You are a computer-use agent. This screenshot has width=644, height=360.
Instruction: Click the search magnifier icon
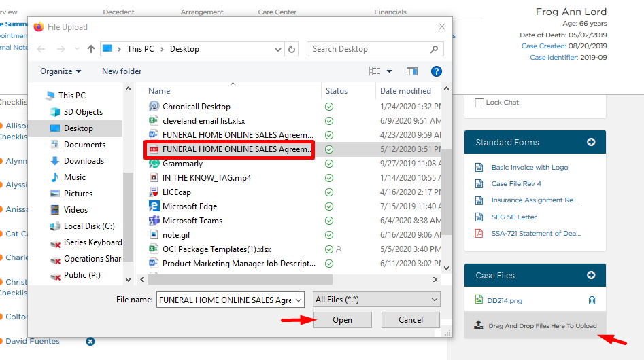click(434, 49)
